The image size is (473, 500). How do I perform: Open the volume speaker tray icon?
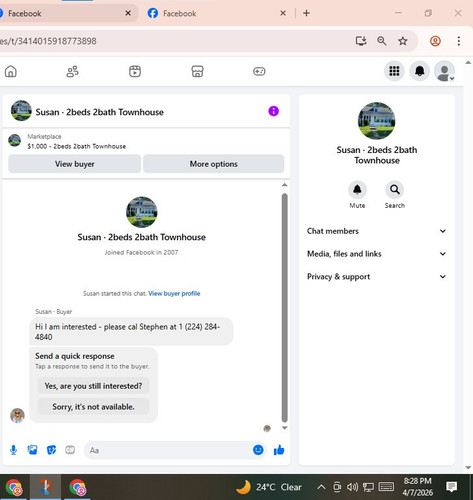[352, 487]
